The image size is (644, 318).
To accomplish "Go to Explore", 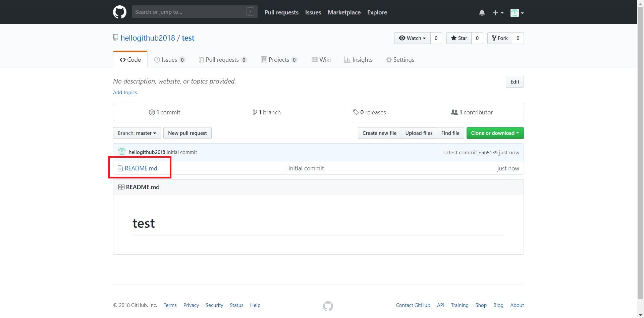I will click(377, 12).
